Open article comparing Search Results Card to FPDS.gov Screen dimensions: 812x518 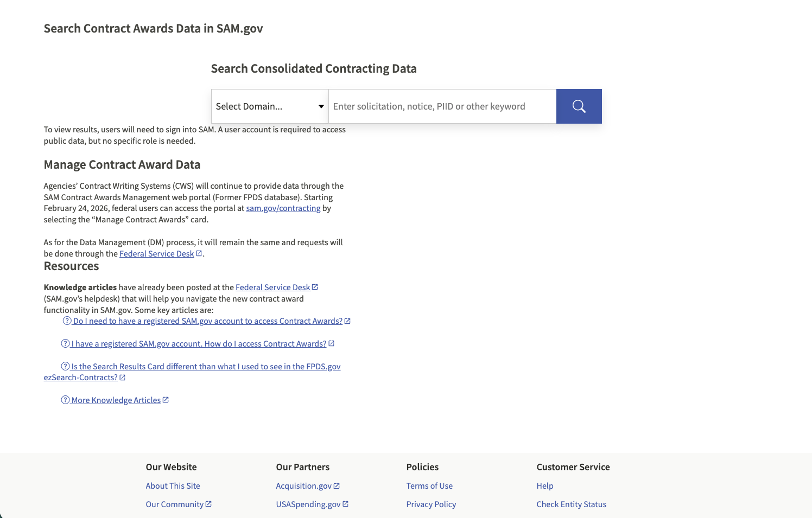pos(193,372)
